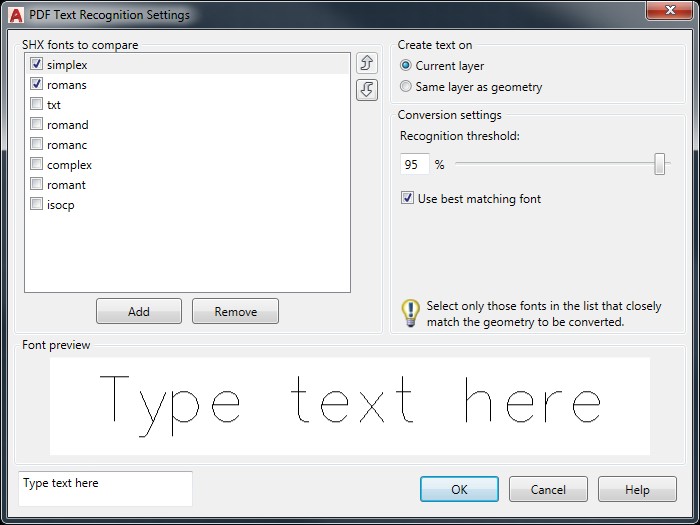The image size is (700, 525).
Task: Choose Same layer as geometry option
Action: pyautogui.click(x=406, y=87)
